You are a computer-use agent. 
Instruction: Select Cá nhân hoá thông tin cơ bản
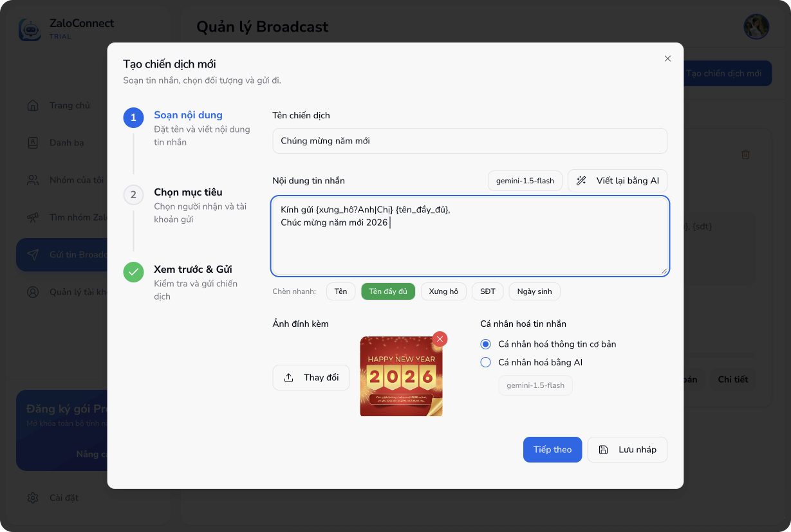point(486,344)
